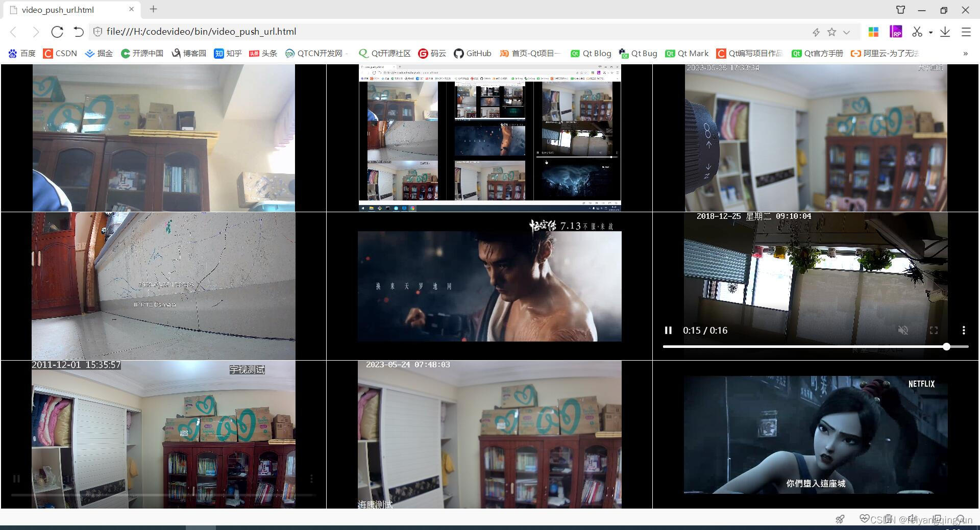The height and width of the screenshot is (530, 980).
Task: Click the undo/restore page arrow icon
Action: tap(78, 32)
